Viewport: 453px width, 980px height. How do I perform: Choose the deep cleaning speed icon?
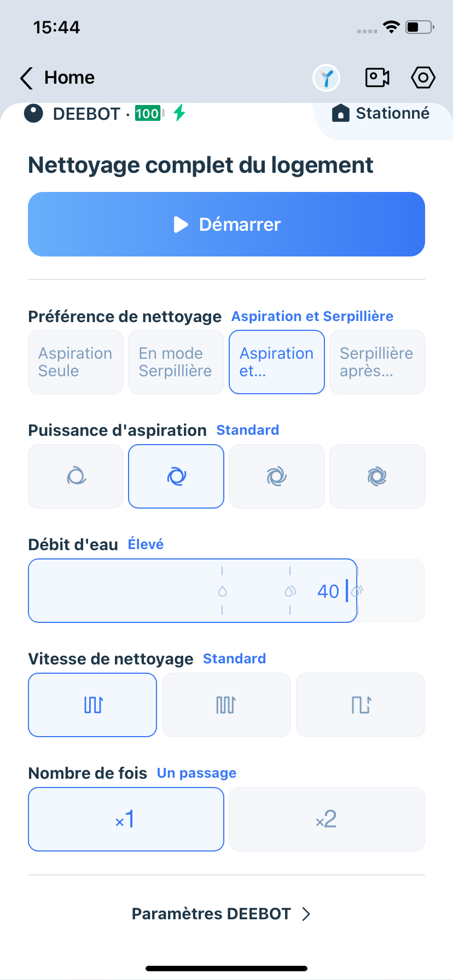click(226, 705)
